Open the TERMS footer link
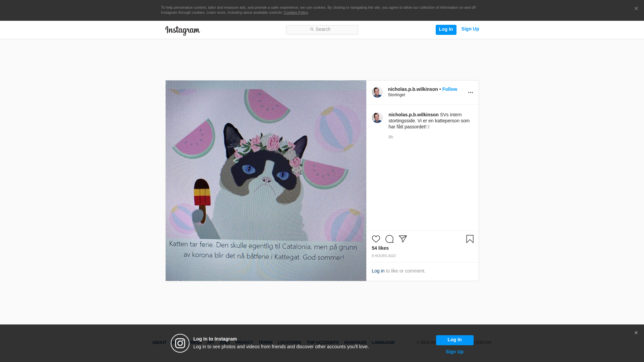This screenshot has width=644, height=362. tap(265, 343)
